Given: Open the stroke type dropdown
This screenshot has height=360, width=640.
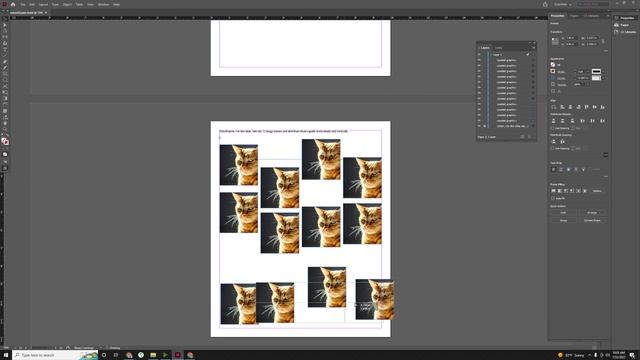Looking at the screenshot, I should point(603,71).
